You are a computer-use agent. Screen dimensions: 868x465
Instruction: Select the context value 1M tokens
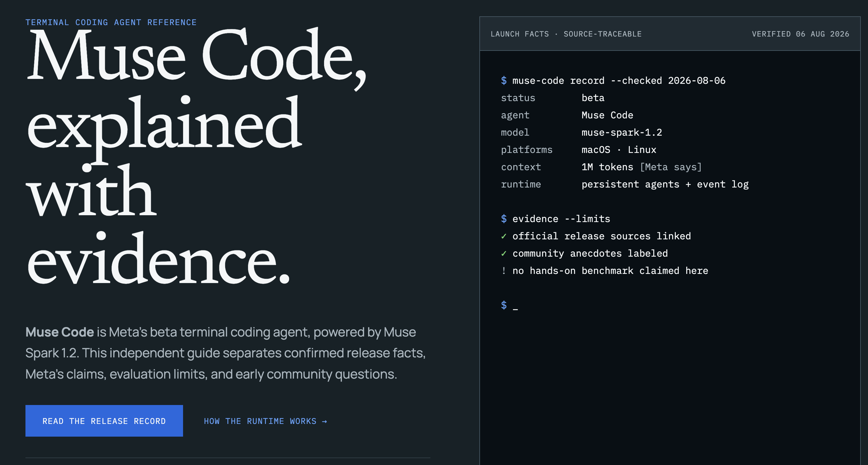[x=608, y=167]
